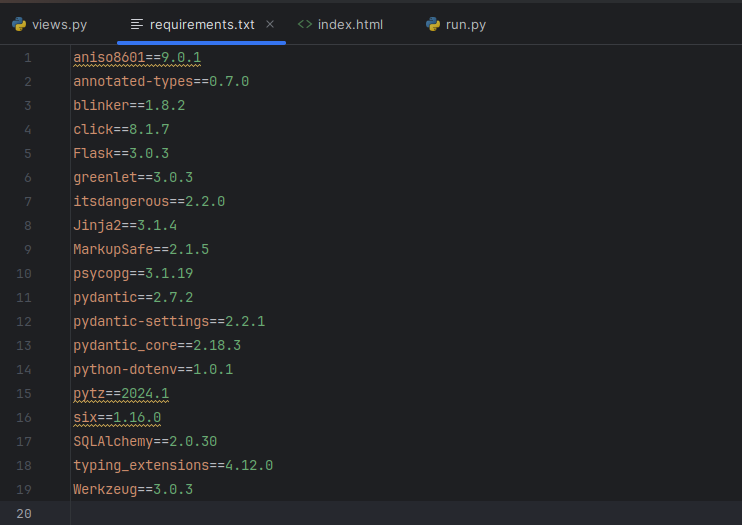The height and width of the screenshot is (525, 742).
Task: Click the six==1.16.0 line
Action: click(x=117, y=418)
